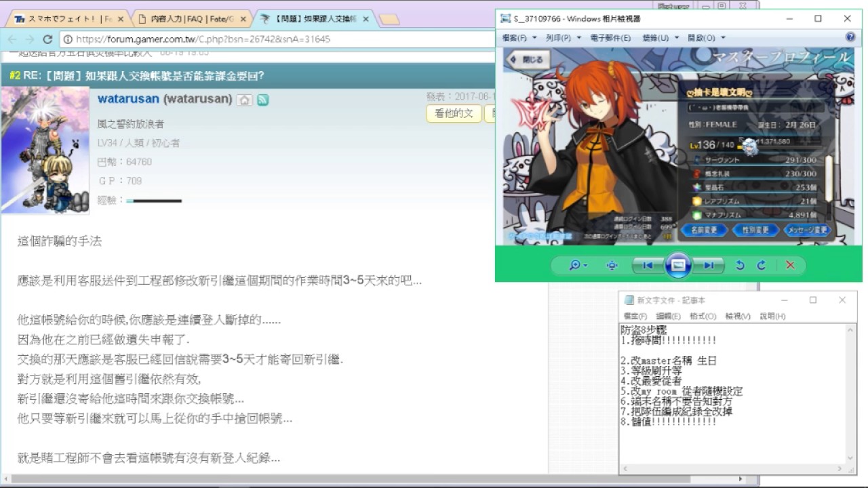Screen dimensions: 868x488
Task: Click Notepad line '1.拖時間!!!!!!!!!!!'
Action: (668, 340)
